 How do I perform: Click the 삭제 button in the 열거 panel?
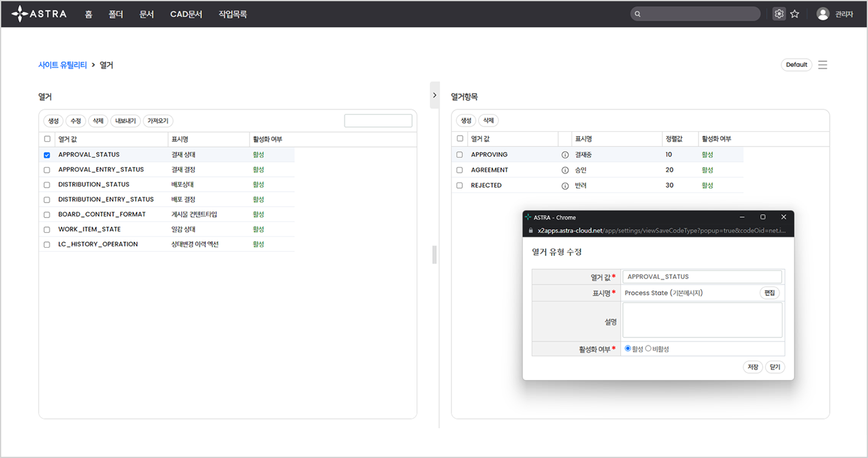point(98,121)
